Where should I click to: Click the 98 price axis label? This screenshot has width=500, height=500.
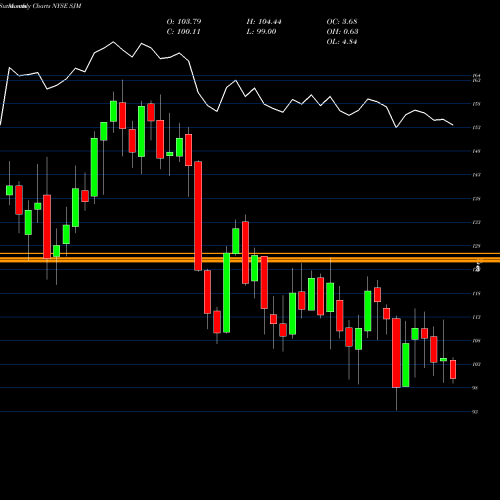click(x=475, y=388)
